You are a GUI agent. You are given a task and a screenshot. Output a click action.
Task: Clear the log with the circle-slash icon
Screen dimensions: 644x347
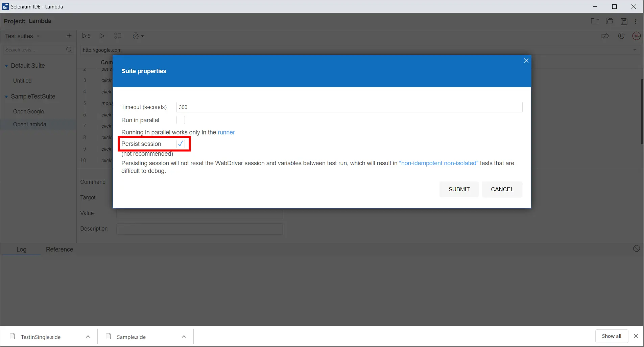tap(636, 249)
